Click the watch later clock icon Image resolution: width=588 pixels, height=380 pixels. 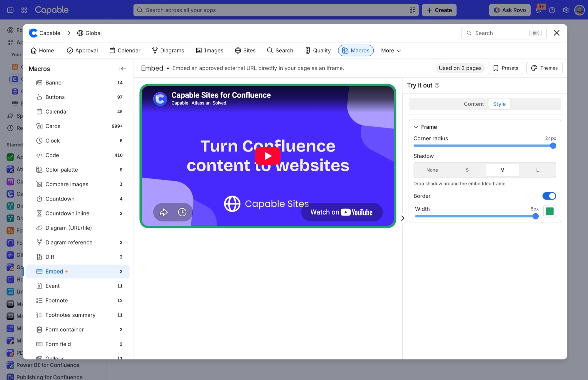tap(182, 212)
